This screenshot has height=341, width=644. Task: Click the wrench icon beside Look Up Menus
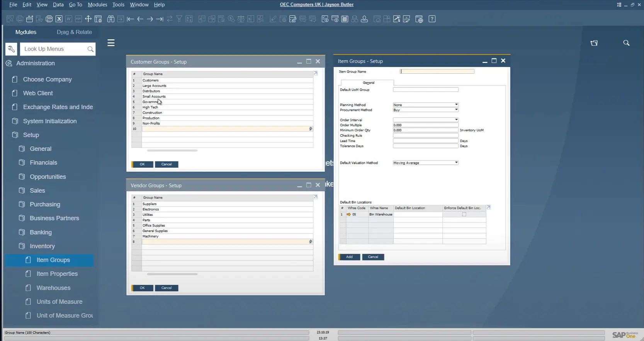11,49
